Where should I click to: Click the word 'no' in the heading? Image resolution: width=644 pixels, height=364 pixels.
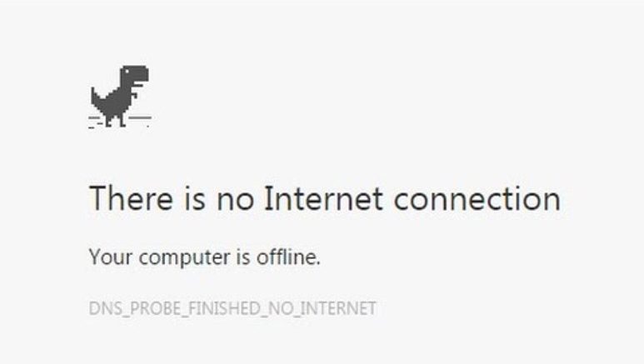pos(235,202)
